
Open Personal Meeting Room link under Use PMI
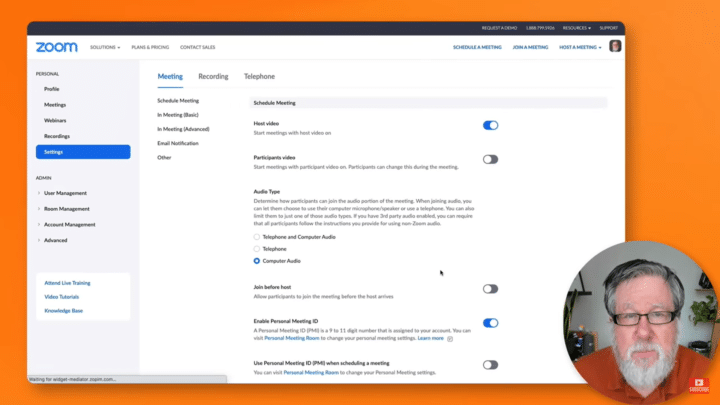pos(311,372)
